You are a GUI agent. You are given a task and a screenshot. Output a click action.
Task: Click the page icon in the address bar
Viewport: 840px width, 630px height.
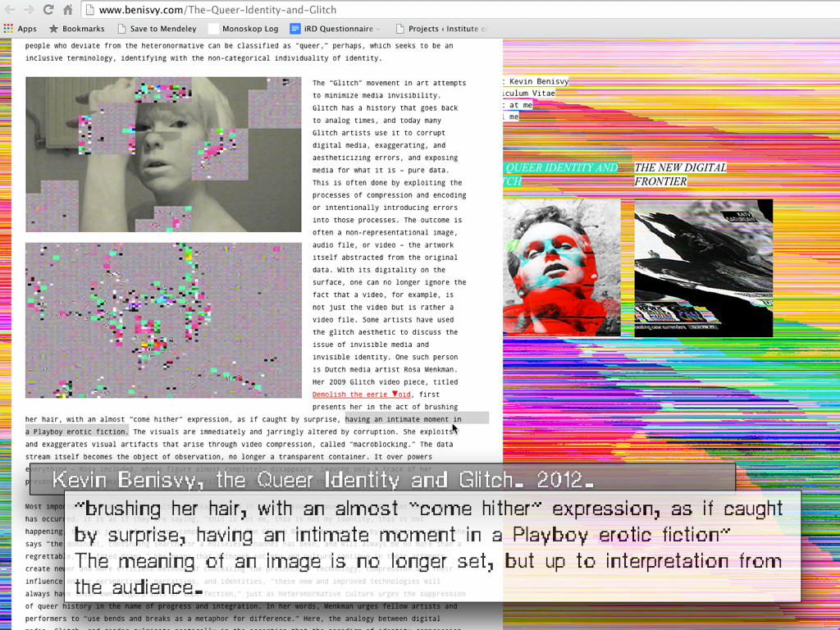click(90, 10)
